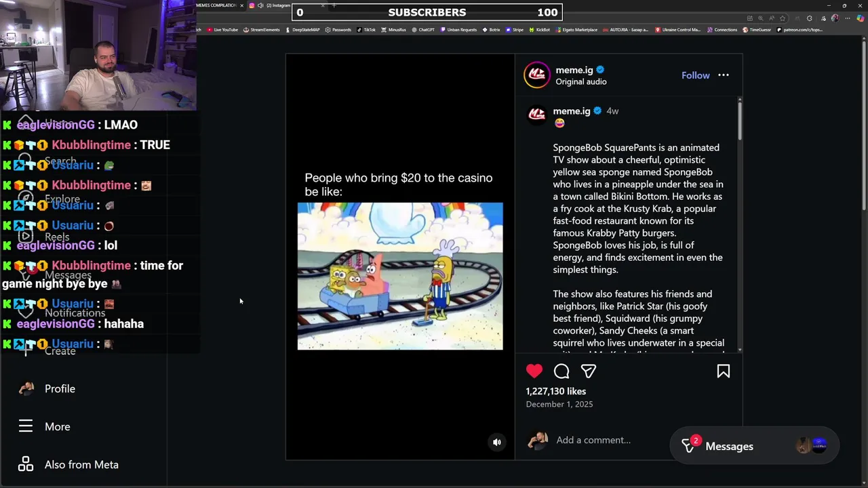Follow the meme.ig account
This screenshot has height=488, width=868.
(x=696, y=75)
